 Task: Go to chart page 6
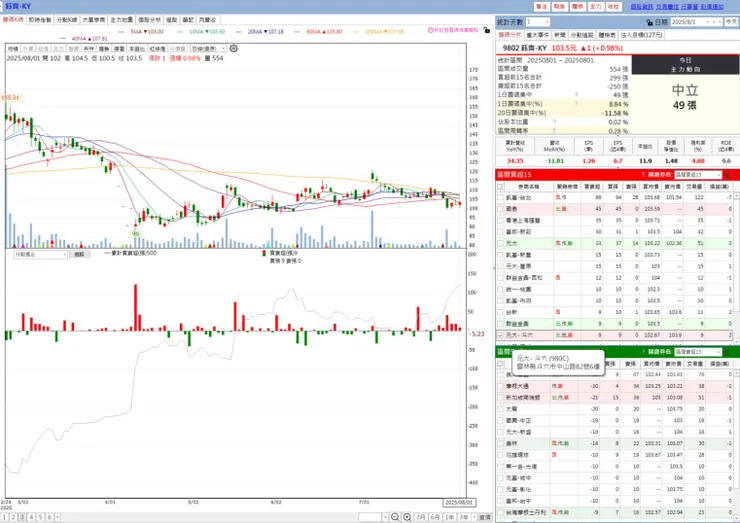click(49, 517)
